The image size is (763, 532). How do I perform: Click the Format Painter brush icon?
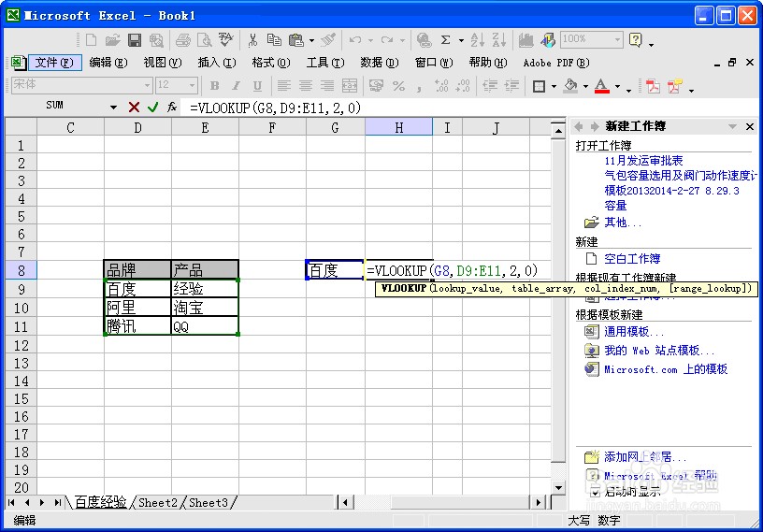click(x=328, y=40)
